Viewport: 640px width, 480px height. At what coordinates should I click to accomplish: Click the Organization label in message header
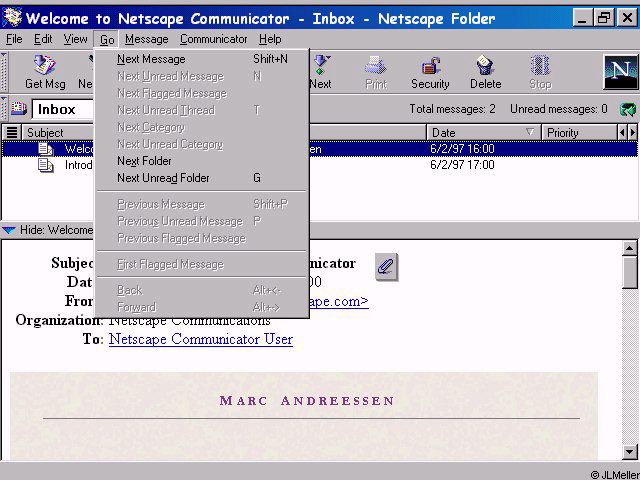click(x=58, y=320)
